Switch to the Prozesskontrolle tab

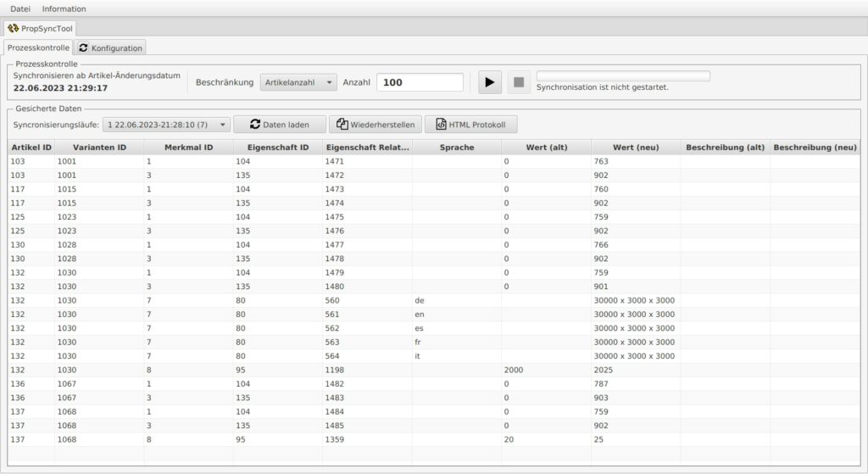tap(38, 47)
